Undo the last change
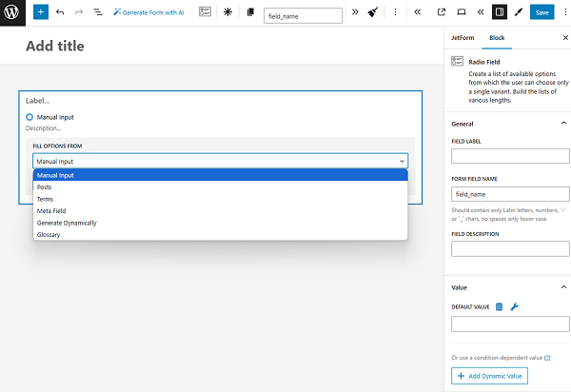Viewport: 571px width, 392px height. pyautogui.click(x=60, y=12)
